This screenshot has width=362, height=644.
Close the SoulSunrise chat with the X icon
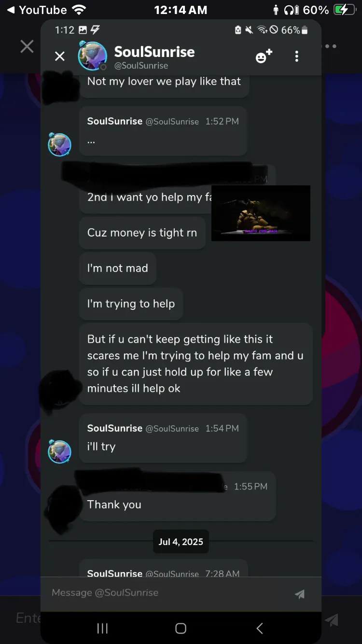60,56
